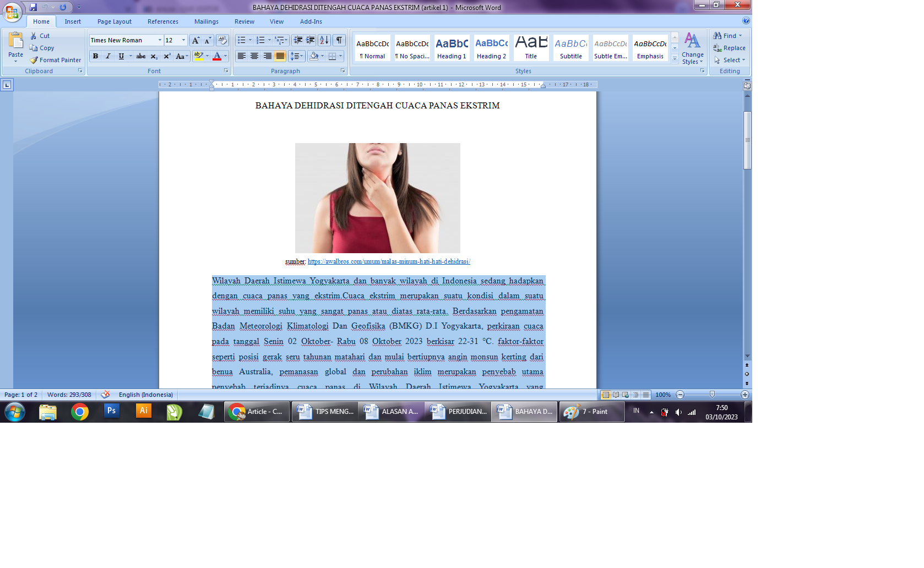
Task: Open the Times New Roman font name dropdown
Action: [160, 40]
